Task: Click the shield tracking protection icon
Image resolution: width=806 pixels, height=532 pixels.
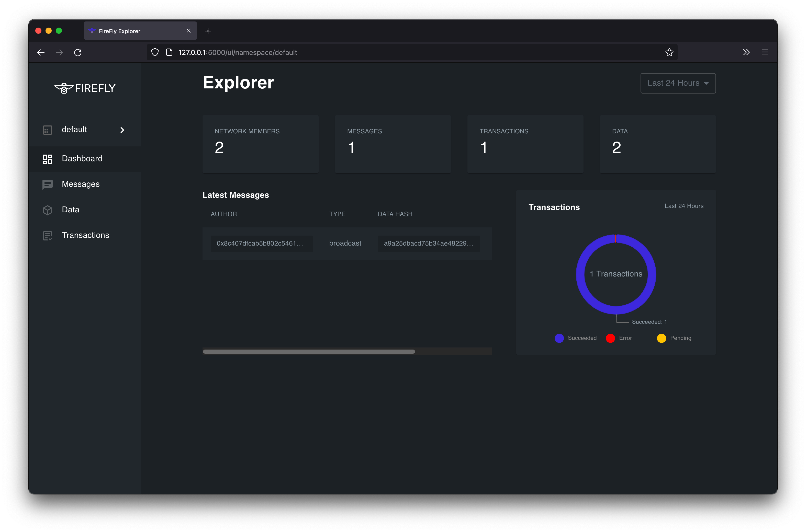Action: [x=155, y=52]
